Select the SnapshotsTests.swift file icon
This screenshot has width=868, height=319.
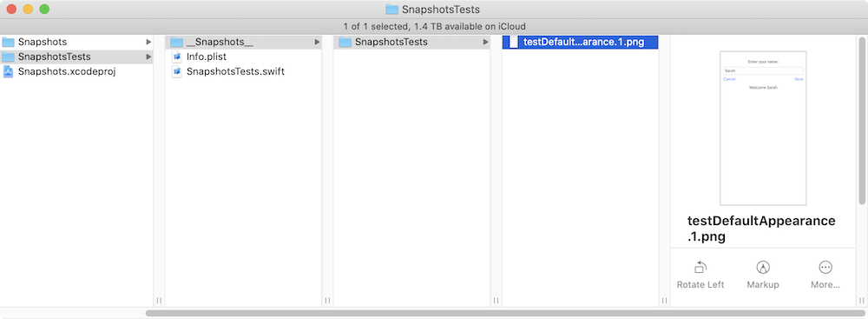(x=177, y=71)
